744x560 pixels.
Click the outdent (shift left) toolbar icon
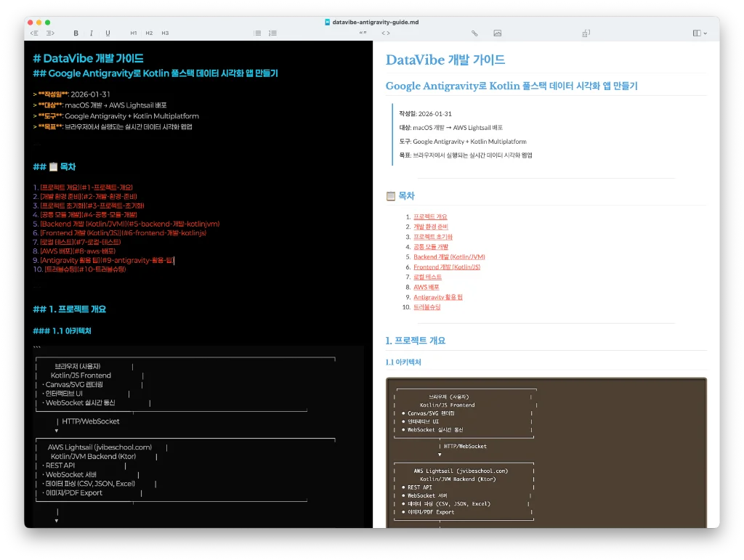pos(34,33)
